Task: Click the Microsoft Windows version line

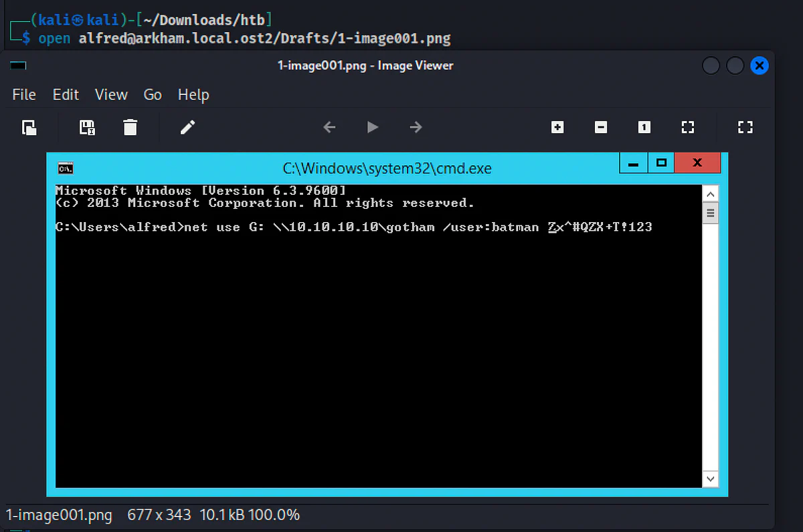Action: (x=201, y=191)
